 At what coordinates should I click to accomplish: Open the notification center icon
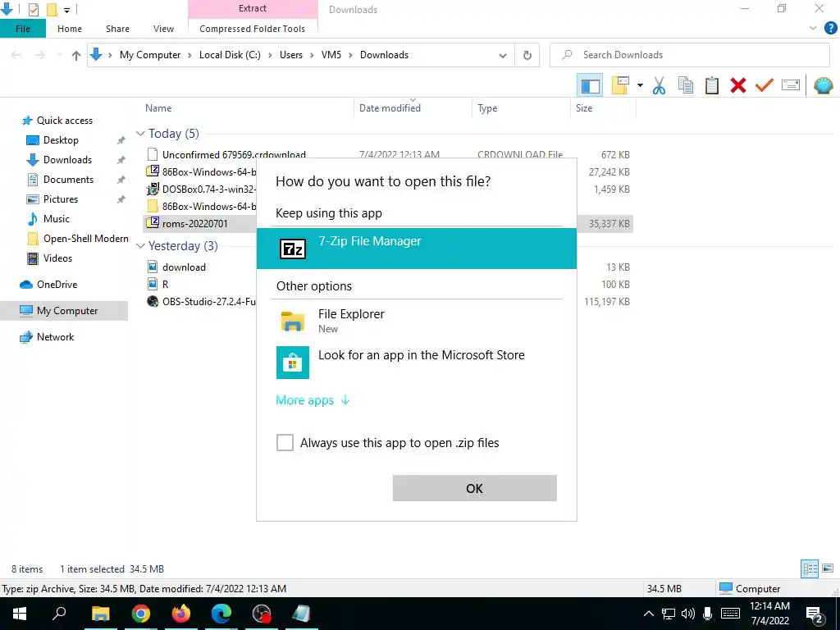click(x=815, y=614)
